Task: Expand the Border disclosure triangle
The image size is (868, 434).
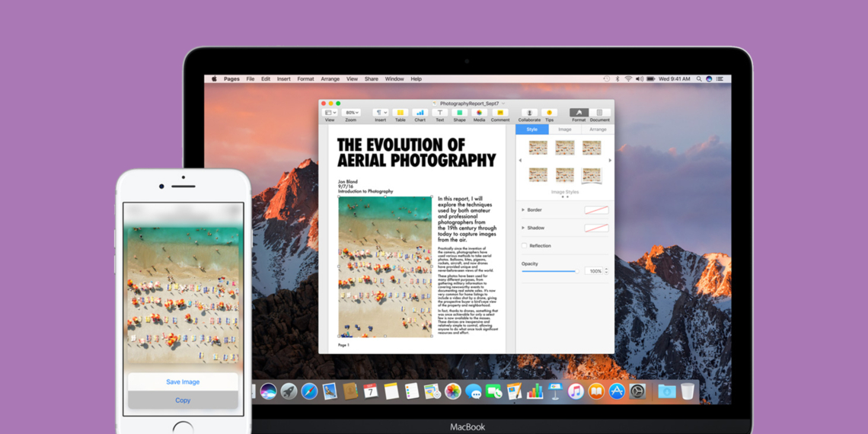Action: 523,210
